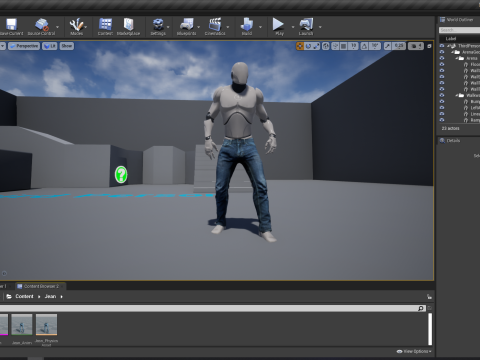The width and height of the screenshot is (480, 360).
Task: Click the Save Current toolbar icon
Action: point(11,27)
